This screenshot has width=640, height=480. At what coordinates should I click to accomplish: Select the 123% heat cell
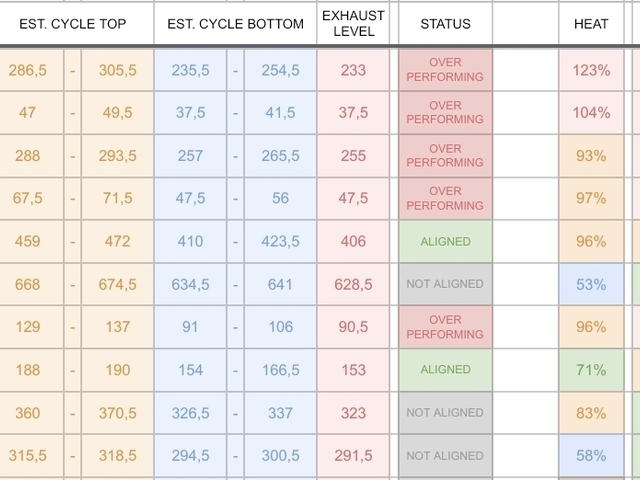pos(592,70)
